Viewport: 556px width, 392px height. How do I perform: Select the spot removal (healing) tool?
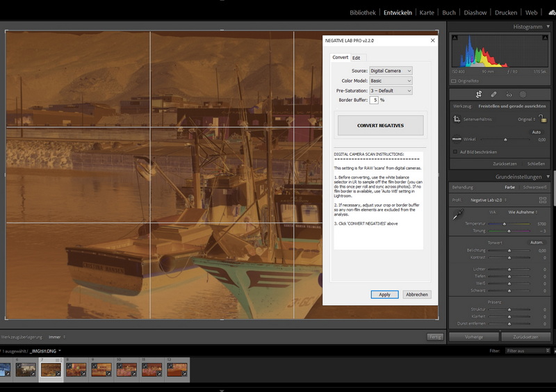[x=493, y=94]
